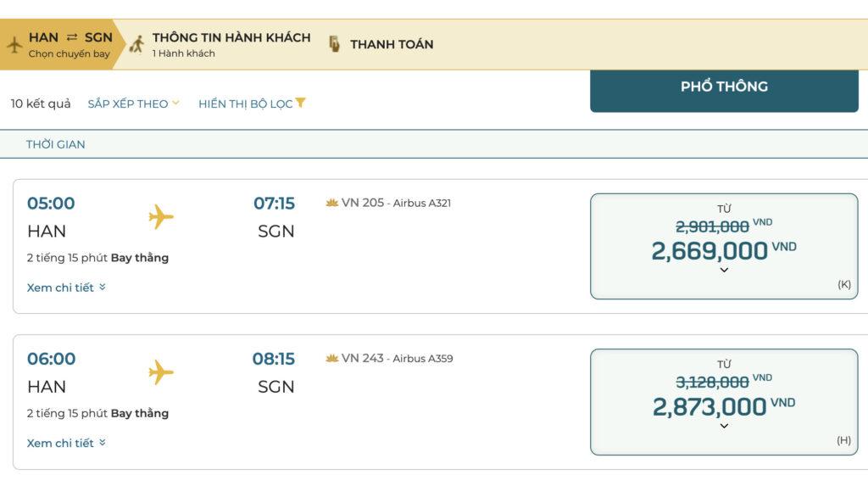Click the airplane icon in HAN-SGN step
This screenshot has width=868, height=486.
(x=14, y=45)
